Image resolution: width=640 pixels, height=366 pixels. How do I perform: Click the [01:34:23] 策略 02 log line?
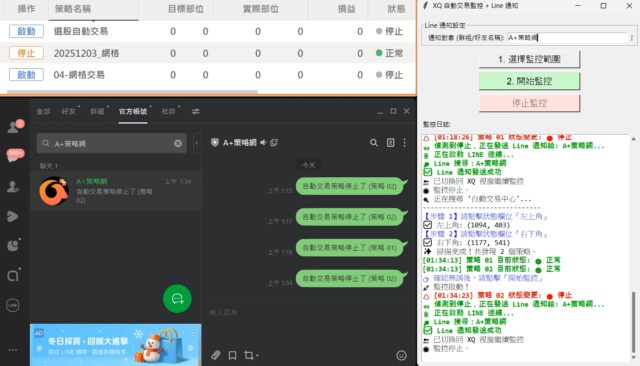tap(497, 295)
